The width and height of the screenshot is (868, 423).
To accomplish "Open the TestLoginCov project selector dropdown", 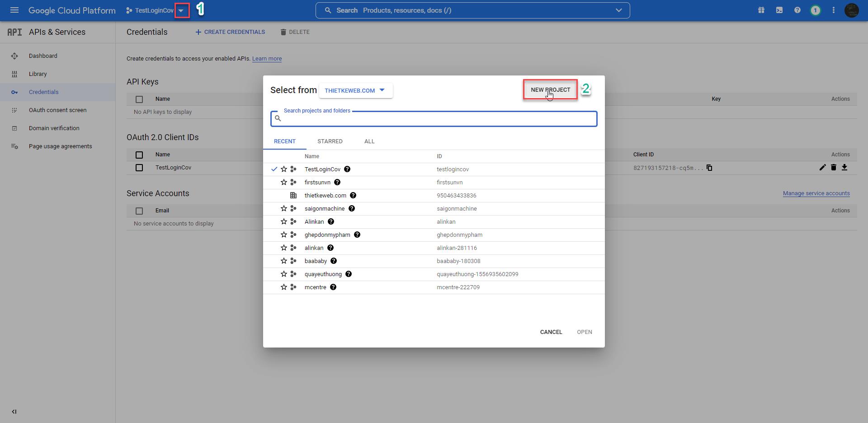I will click(181, 10).
